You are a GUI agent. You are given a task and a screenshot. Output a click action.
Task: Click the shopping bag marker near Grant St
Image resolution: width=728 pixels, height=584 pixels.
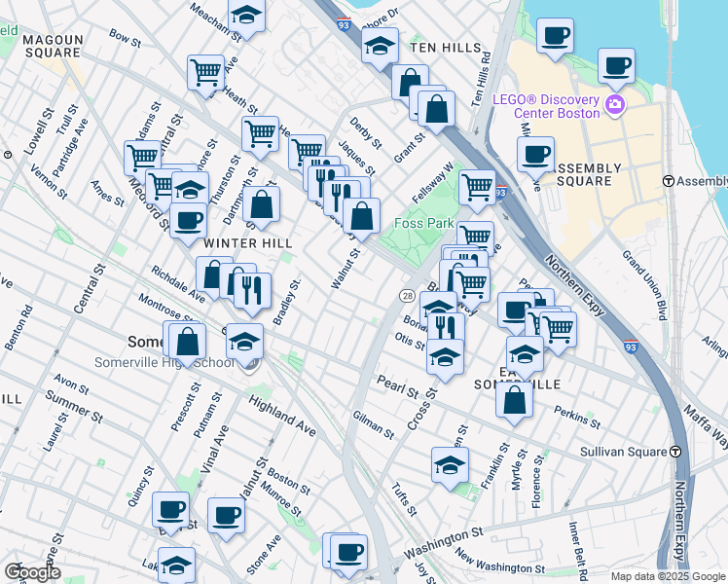pos(436,110)
